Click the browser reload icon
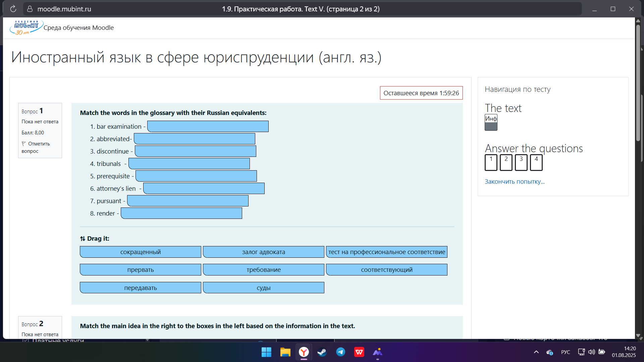The height and width of the screenshot is (362, 644). 13,9
